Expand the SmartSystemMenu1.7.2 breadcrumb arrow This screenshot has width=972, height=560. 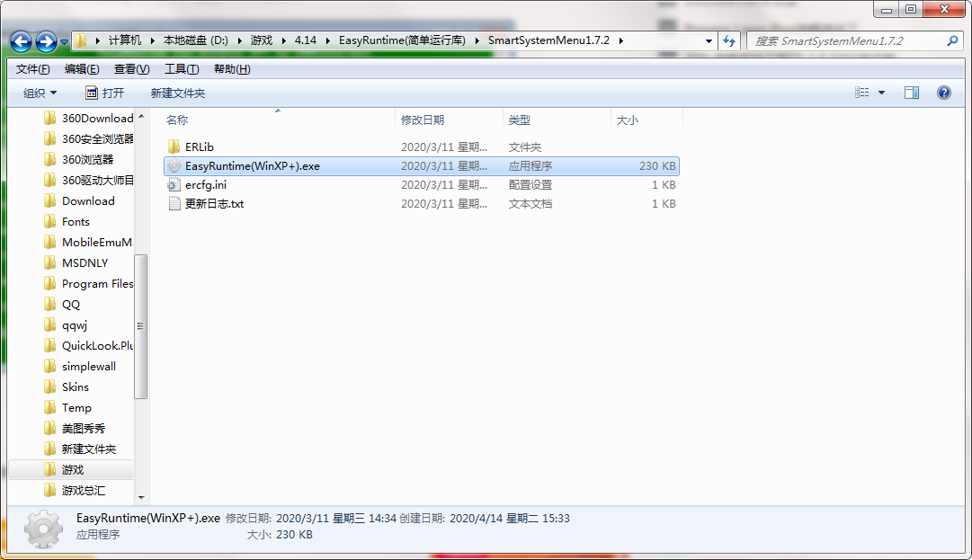click(x=620, y=40)
